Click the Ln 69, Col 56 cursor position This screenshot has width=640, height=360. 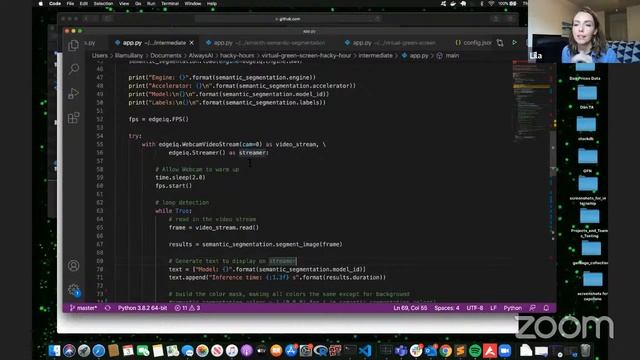click(x=410, y=308)
